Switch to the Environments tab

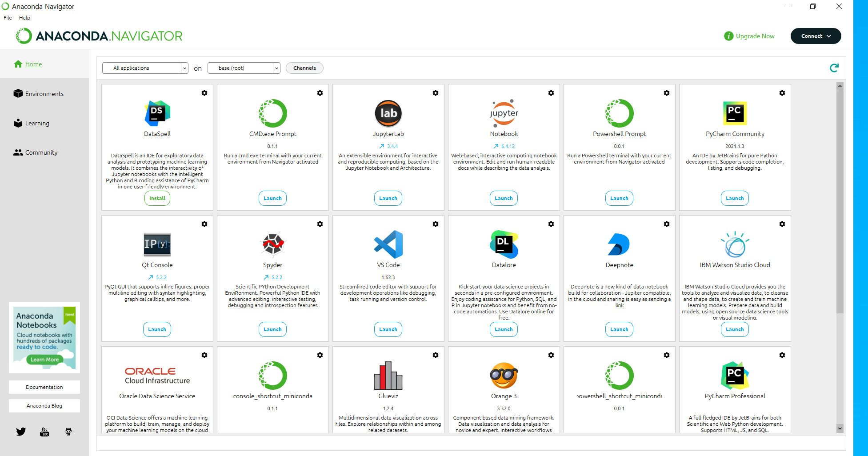pos(44,94)
